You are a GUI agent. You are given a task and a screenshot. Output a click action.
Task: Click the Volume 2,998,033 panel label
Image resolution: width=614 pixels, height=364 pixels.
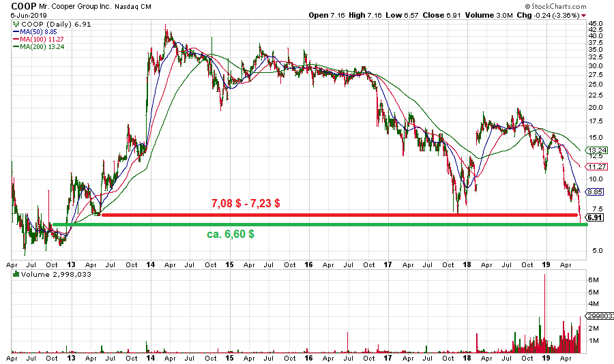(56, 274)
